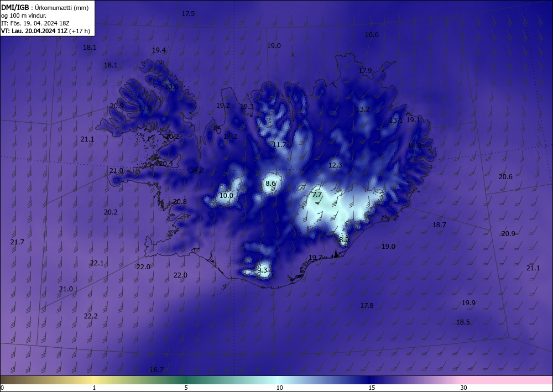Click the 13.8 value label
Screen dimensions: 553x392
145,108
